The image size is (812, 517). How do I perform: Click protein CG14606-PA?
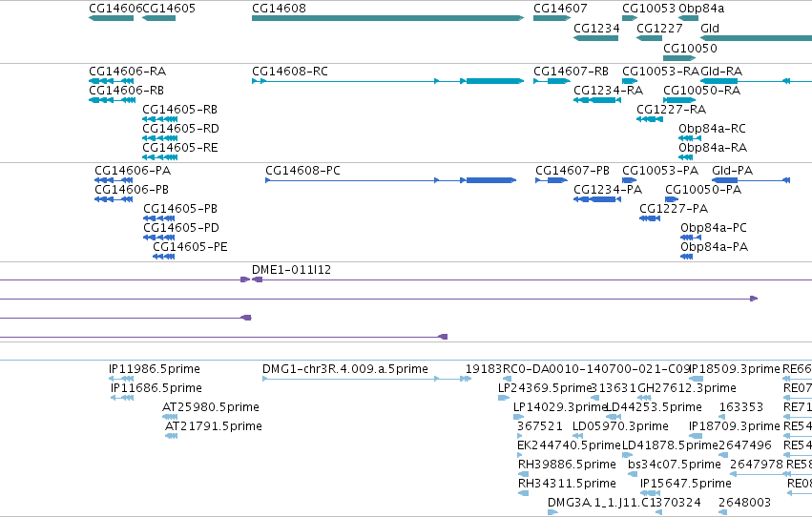click(x=114, y=180)
